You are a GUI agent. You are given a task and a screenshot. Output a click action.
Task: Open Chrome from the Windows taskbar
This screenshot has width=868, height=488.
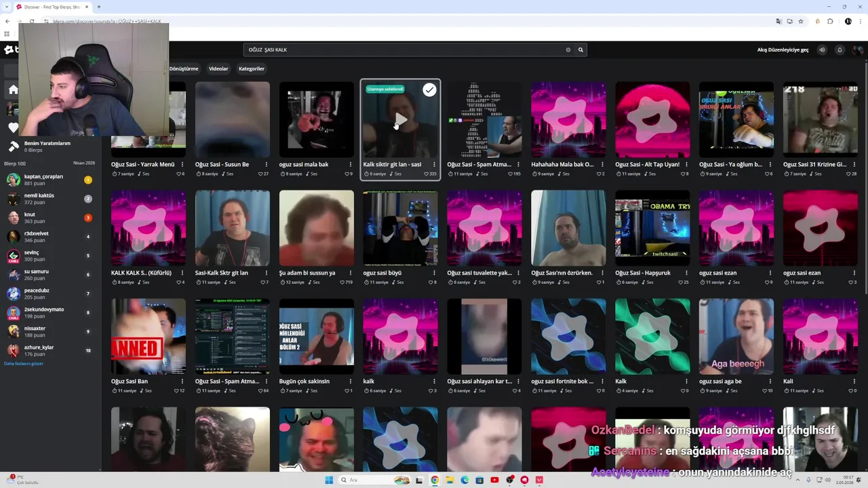435,480
